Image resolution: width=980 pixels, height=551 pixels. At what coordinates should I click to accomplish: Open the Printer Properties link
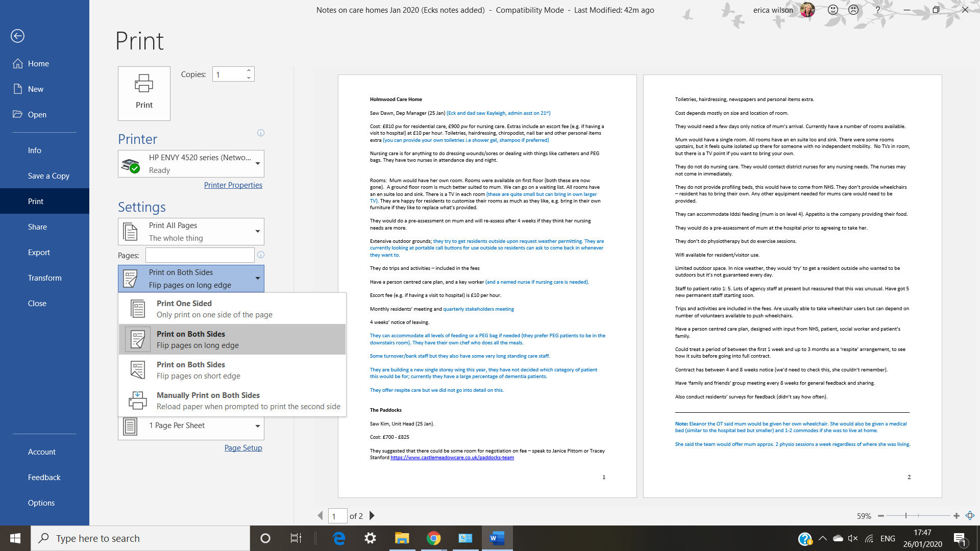click(233, 185)
